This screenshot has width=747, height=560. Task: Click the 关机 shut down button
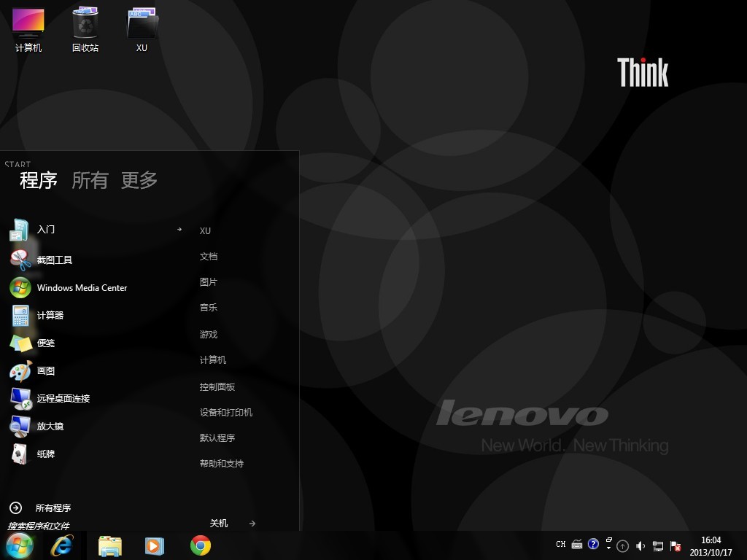point(219,523)
